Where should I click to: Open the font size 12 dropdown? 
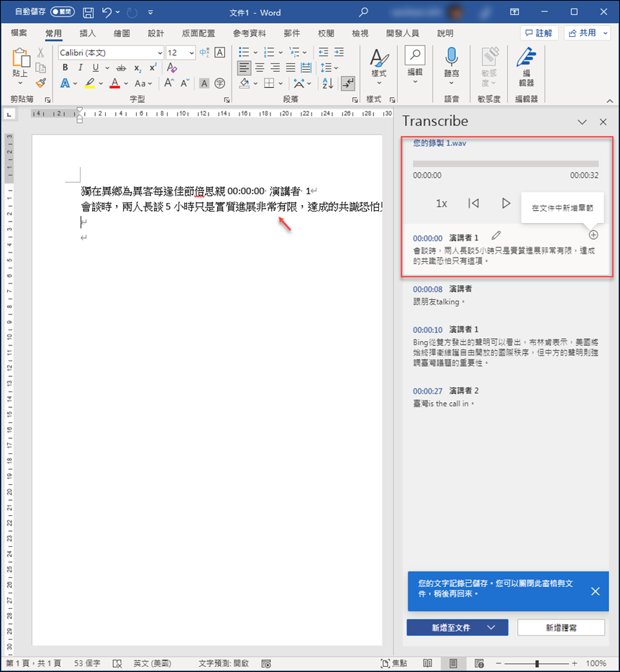click(x=191, y=53)
